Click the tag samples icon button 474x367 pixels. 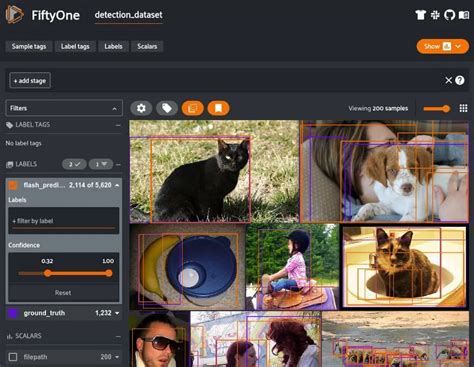click(x=167, y=108)
